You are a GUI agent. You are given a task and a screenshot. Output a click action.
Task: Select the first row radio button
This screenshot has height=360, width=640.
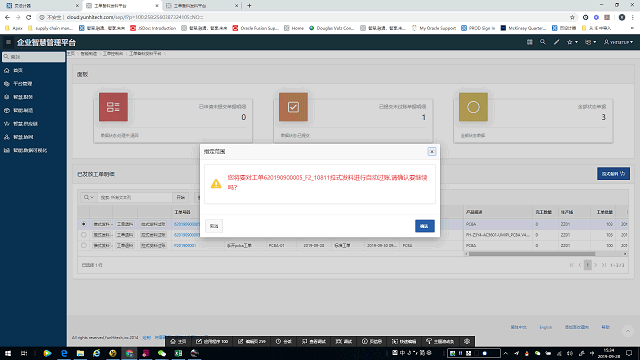tap(84, 224)
